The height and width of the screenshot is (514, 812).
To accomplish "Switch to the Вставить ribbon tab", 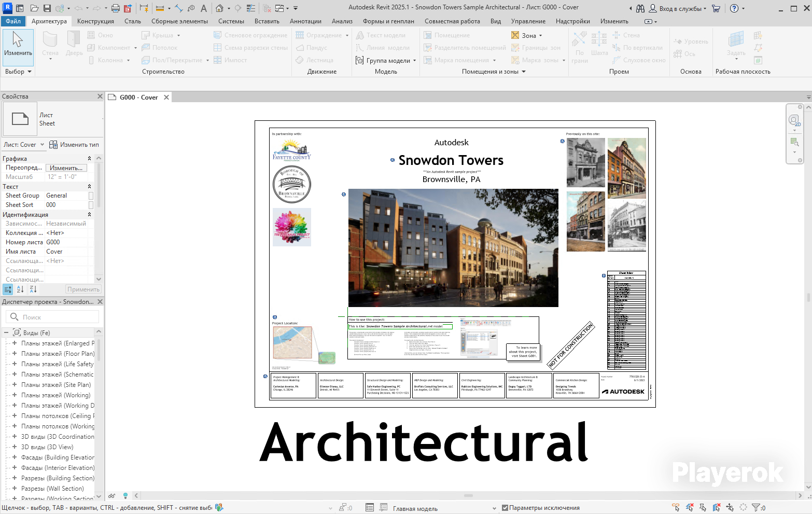I will click(x=267, y=21).
